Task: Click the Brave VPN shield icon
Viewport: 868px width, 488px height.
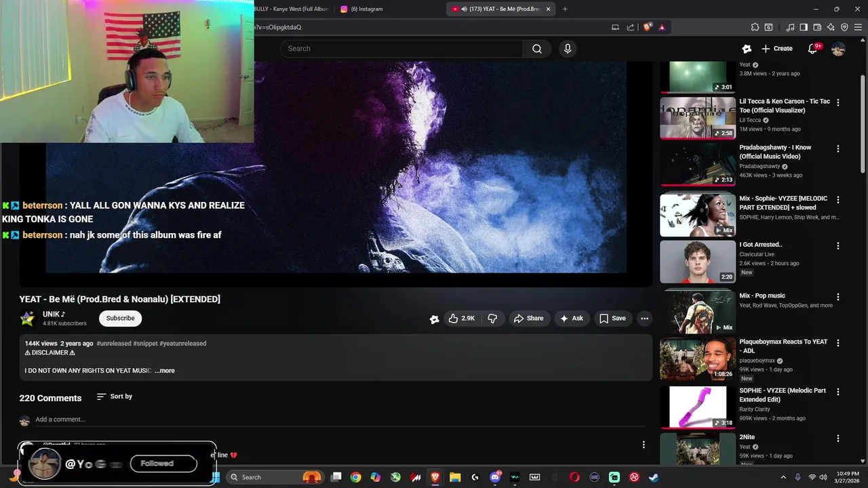Action: (x=844, y=27)
